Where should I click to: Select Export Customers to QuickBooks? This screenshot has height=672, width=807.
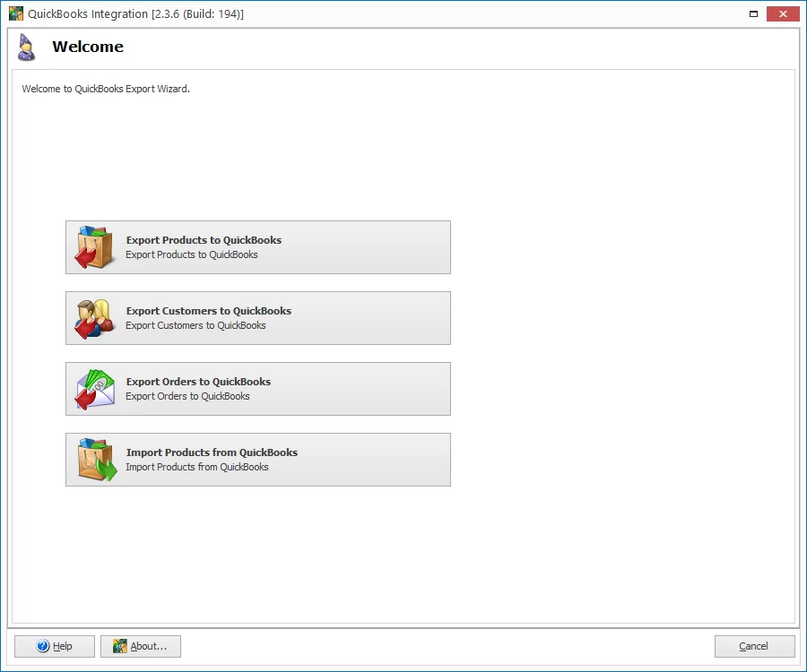tap(257, 318)
